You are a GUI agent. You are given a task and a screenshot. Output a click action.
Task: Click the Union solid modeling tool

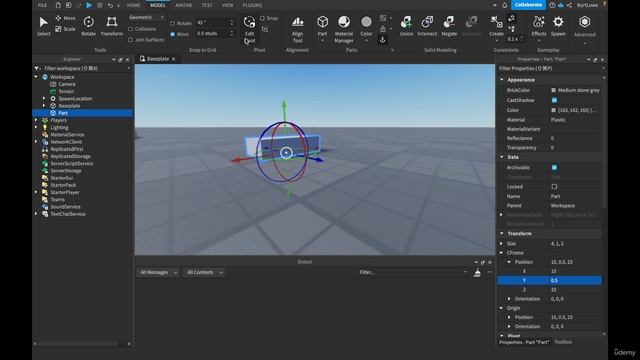(406, 26)
